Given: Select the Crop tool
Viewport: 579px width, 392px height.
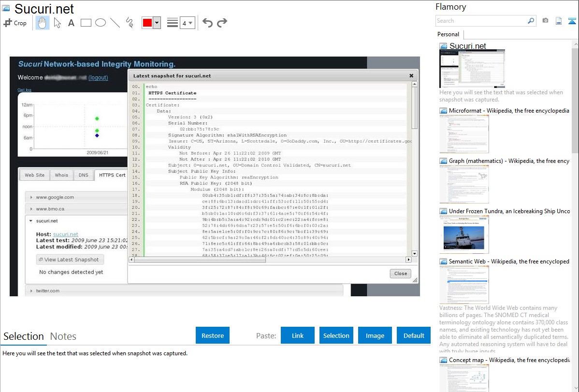Looking at the screenshot, I should pos(15,23).
